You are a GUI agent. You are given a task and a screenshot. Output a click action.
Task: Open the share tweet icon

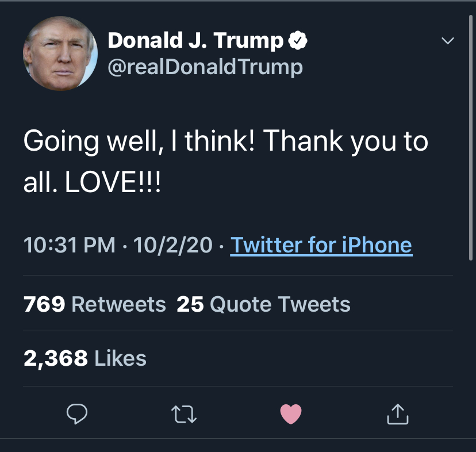[398, 413]
